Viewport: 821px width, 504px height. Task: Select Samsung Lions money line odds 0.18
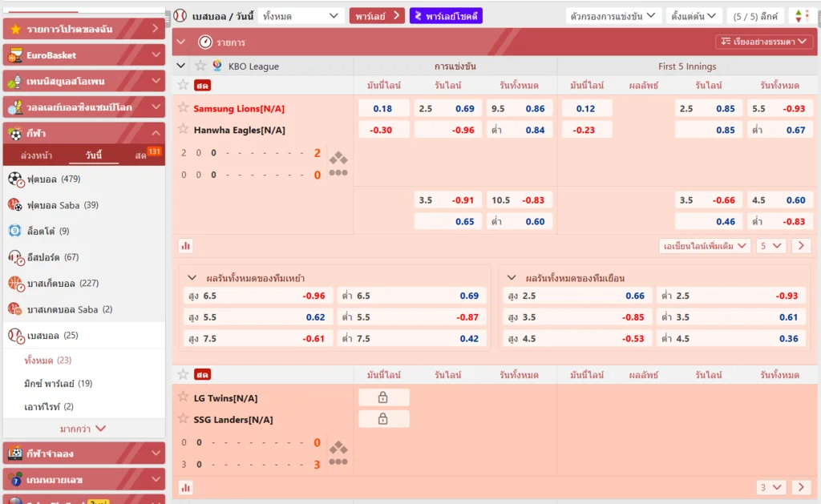click(x=382, y=108)
